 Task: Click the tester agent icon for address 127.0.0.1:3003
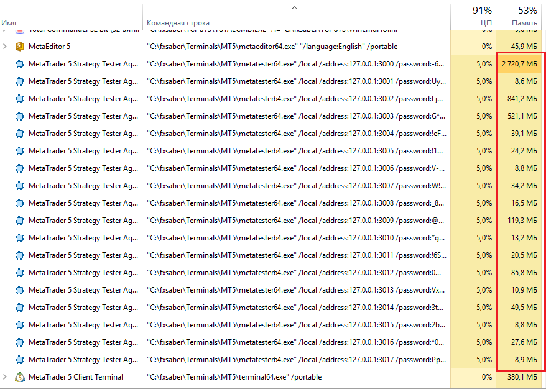click(x=20, y=116)
